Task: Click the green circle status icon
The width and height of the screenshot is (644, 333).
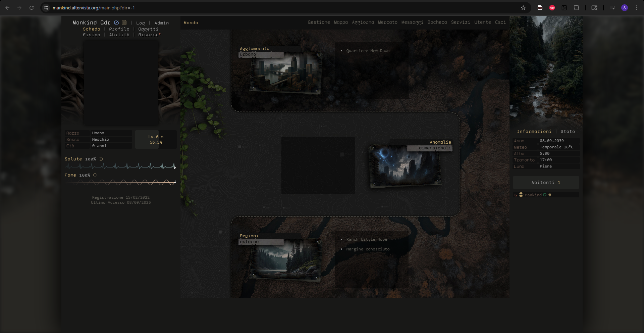Action: [545, 195]
